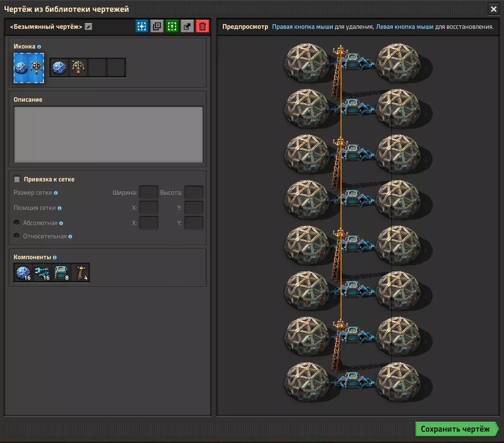Image resolution: width=504 pixels, height=443 pixels.
Task: Click the blue select-new-contents icon
Action: click(x=142, y=26)
